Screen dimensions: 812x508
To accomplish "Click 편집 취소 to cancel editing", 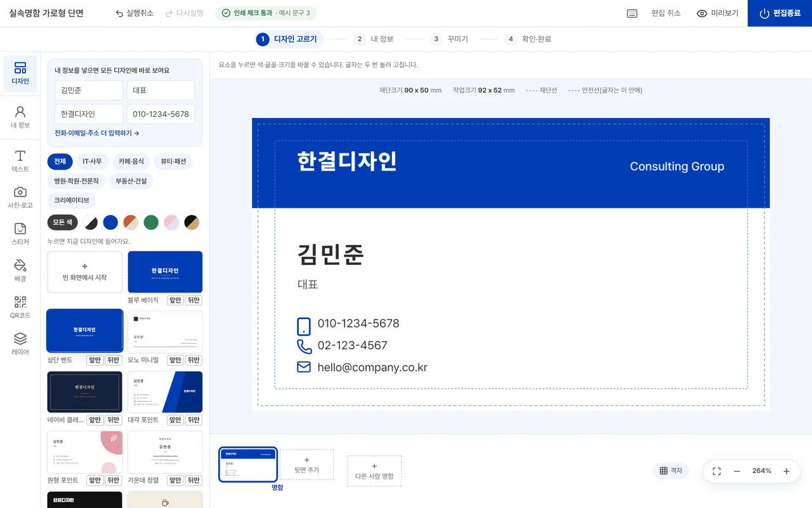I will point(665,13).
